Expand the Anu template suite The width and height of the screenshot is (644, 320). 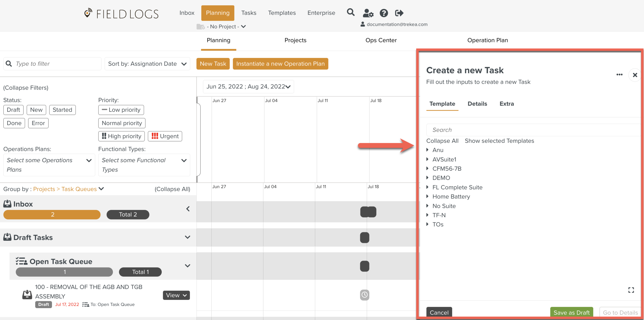tap(427, 150)
